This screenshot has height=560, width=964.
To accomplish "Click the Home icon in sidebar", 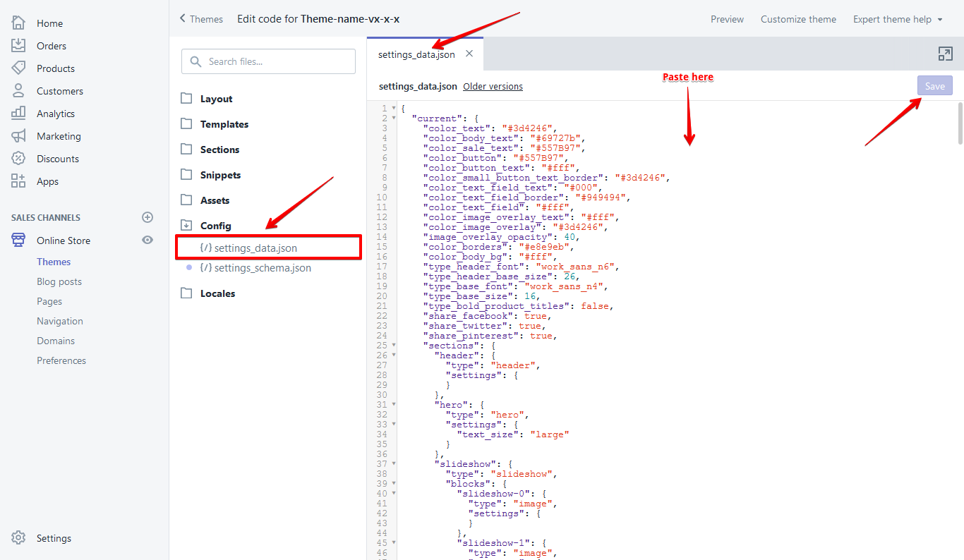I will click(x=18, y=23).
